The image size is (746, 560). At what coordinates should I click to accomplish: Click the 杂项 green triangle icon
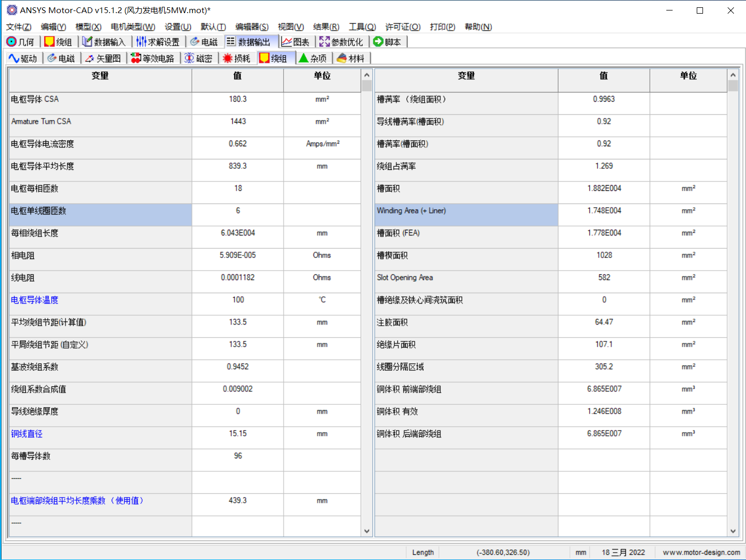[x=304, y=58]
